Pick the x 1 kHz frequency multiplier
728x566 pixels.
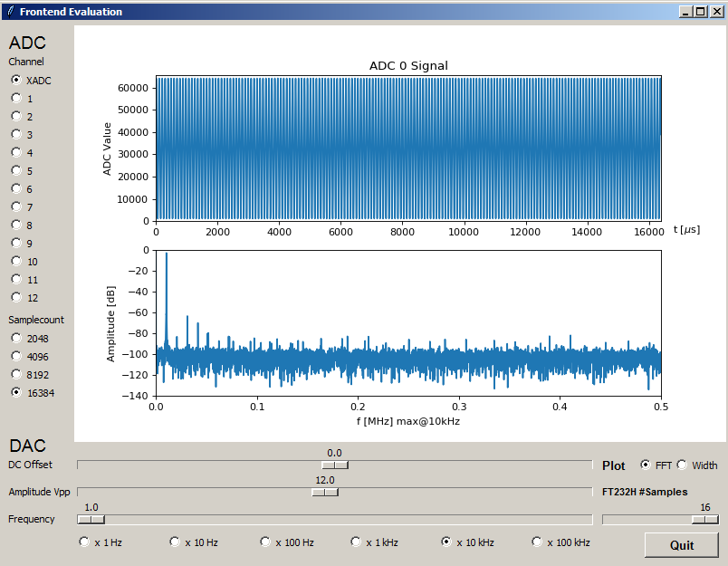point(356,542)
